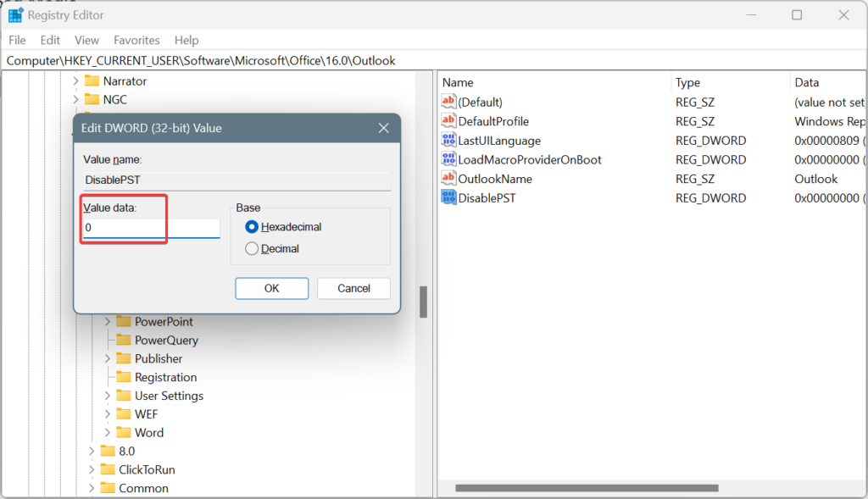Expand the Narrator tree node
The image size is (868, 499).
coord(75,81)
